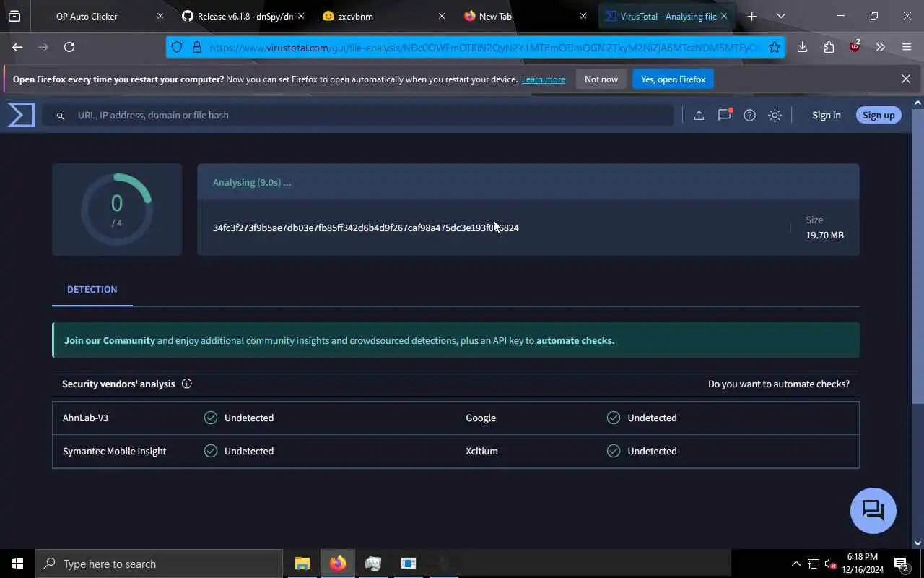
Task: Click the Firefox address bar URL
Action: [x=484, y=47]
